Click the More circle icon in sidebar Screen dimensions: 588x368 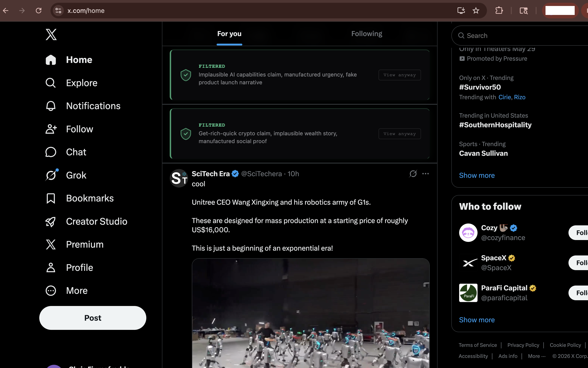click(51, 291)
